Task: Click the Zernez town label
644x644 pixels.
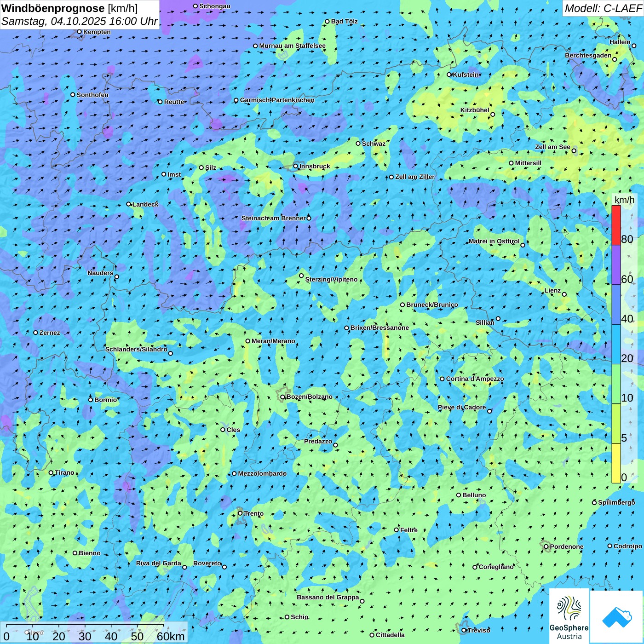Action: (x=50, y=333)
